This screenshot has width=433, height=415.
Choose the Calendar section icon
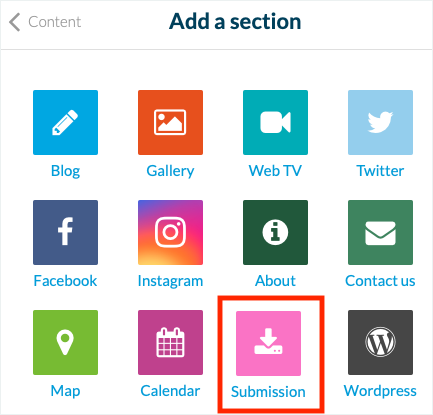coord(170,342)
